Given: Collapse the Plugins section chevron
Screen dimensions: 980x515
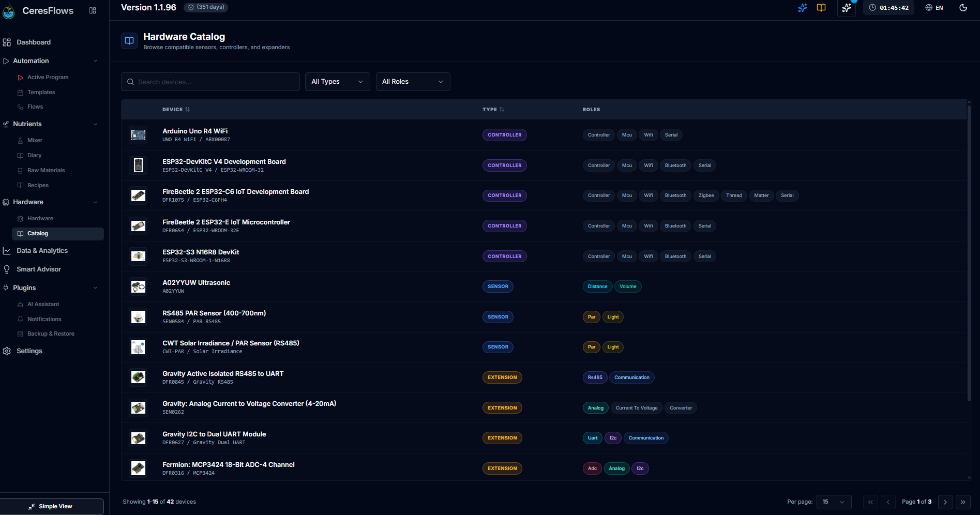Looking at the screenshot, I should coord(95,288).
